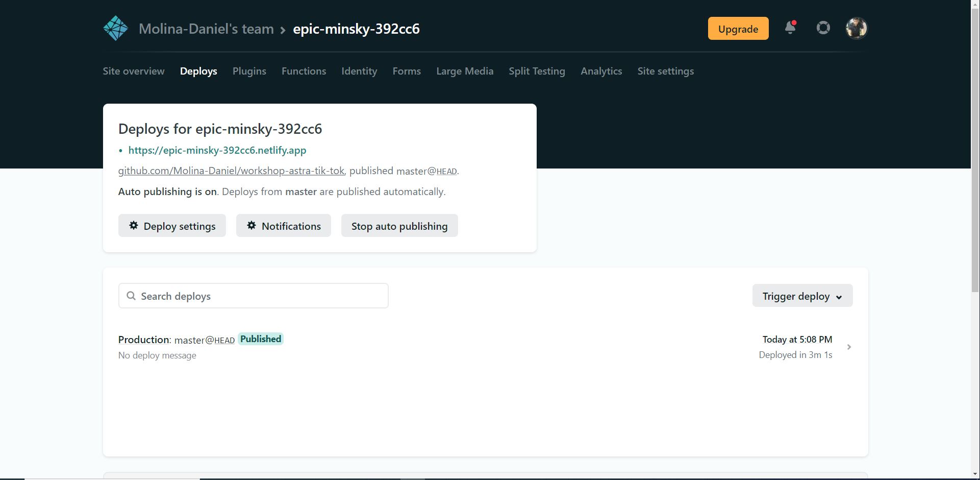Open the help/support icon in the header
Viewport: 980px width, 480px height.
pyautogui.click(x=823, y=28)
